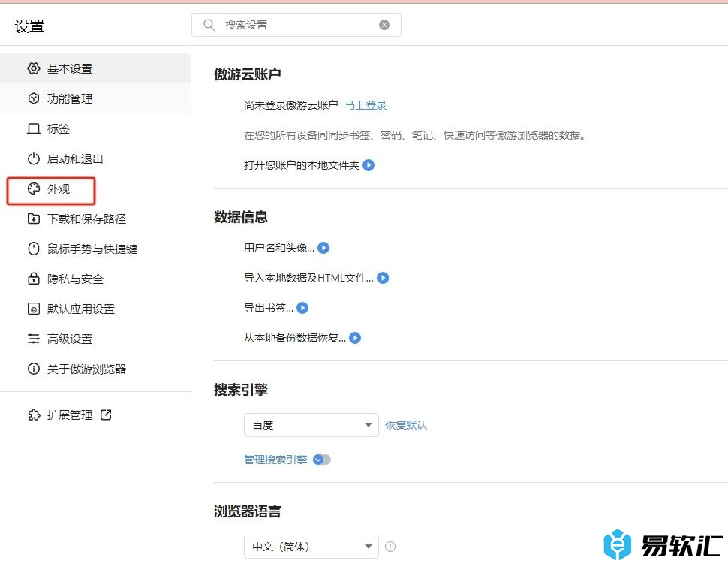Screen dimensions: 728x564
Task: Click the 管理搜索引擎 link
Action: coord(275,460)
